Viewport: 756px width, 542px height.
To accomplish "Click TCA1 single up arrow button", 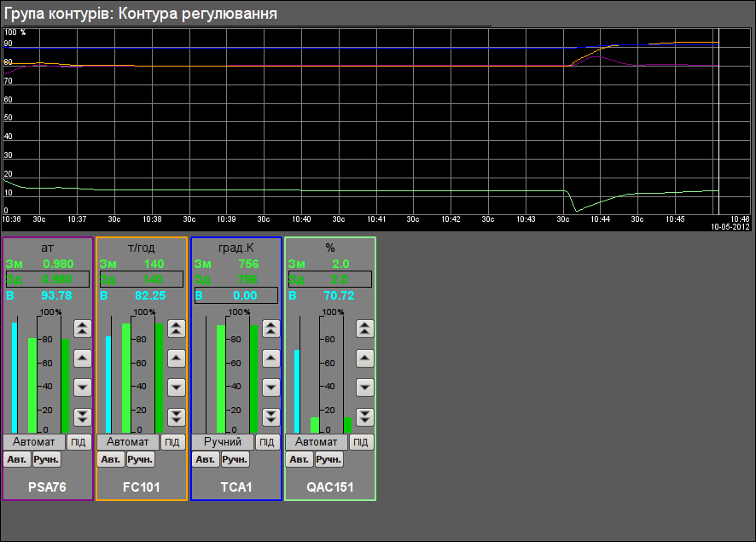I will click(x=271, y=358).
